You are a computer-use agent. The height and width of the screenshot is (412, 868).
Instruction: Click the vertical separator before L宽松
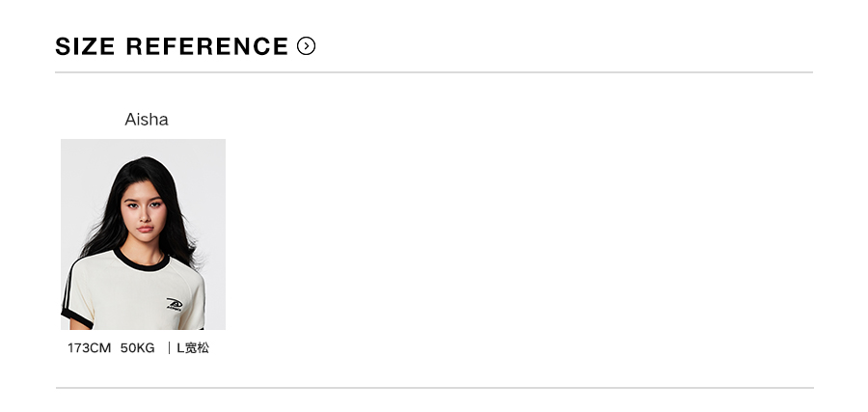pyautogui.click(x=168, y=347)
